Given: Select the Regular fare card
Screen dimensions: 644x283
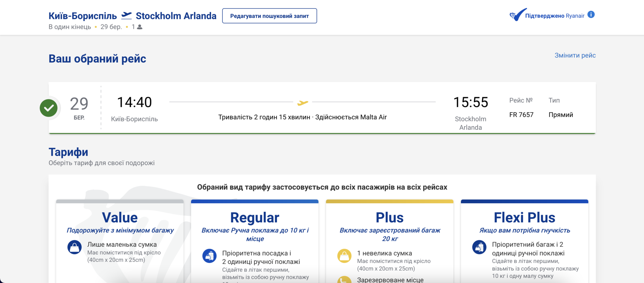Looking at the screenshot, I should pyautogui.click(x=255, y=241).
